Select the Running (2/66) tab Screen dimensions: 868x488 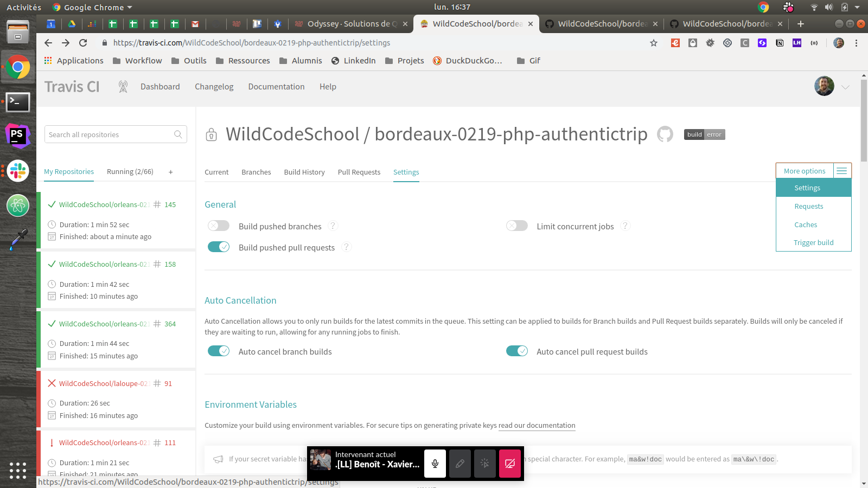tap(130, 171)
